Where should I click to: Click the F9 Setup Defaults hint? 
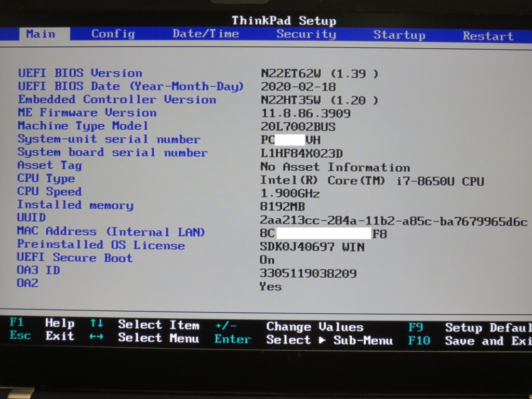click(x=470, y=328)
